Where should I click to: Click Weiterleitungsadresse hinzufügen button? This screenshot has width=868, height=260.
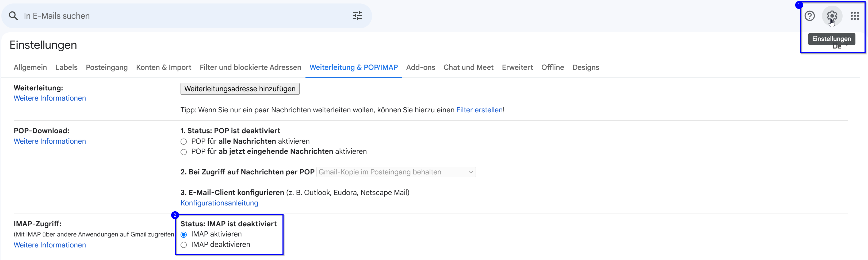coord(240,89)
